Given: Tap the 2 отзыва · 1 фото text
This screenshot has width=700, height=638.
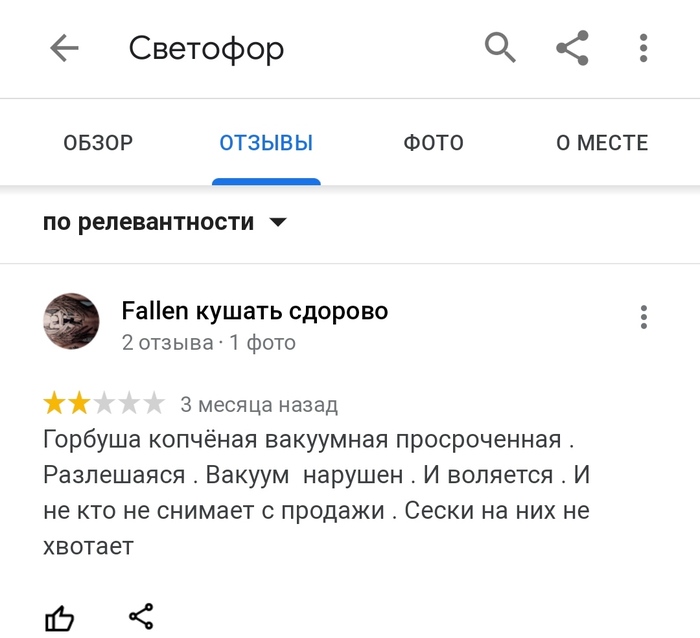Looking at the screenshot, I should (x=208, y=343).
